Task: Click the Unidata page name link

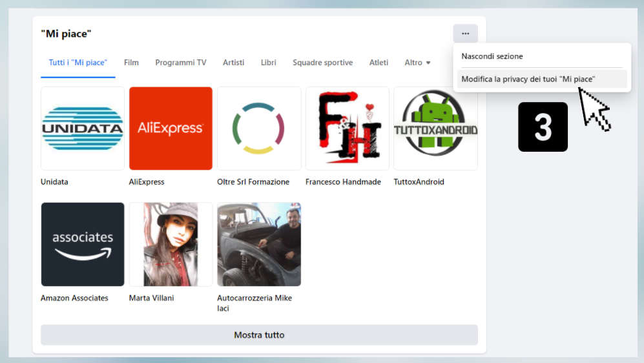Action: pos(54,182)
